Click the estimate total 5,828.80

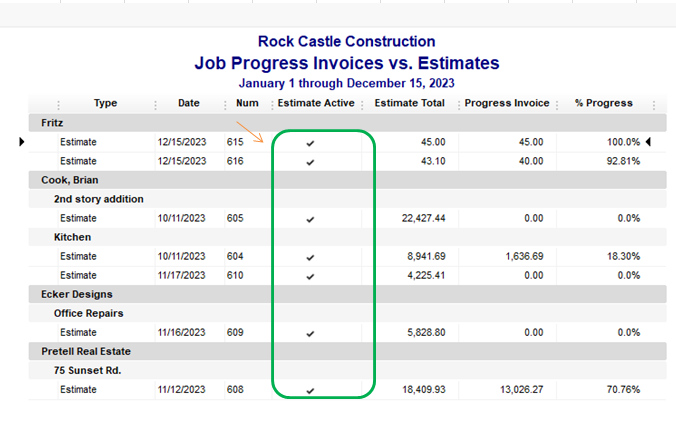tap(426, 333)
